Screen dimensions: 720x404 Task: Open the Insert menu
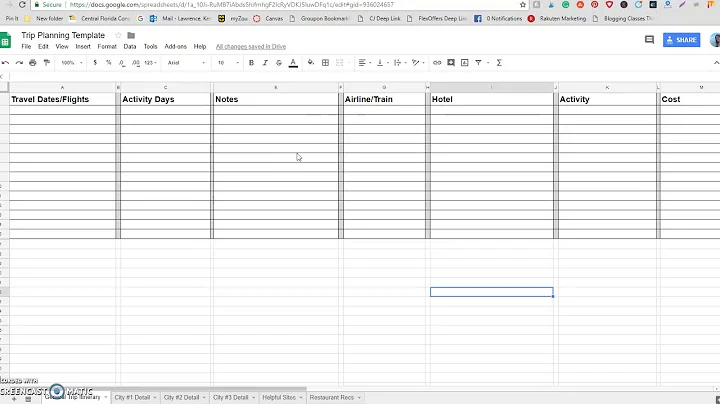point(83,46)
